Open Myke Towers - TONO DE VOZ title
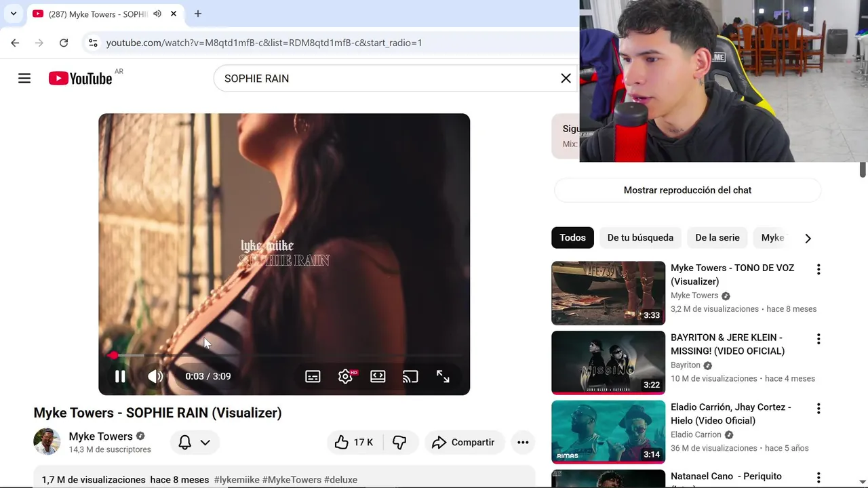Viewport: 868px width, 488px height. [x=732, y=274]
